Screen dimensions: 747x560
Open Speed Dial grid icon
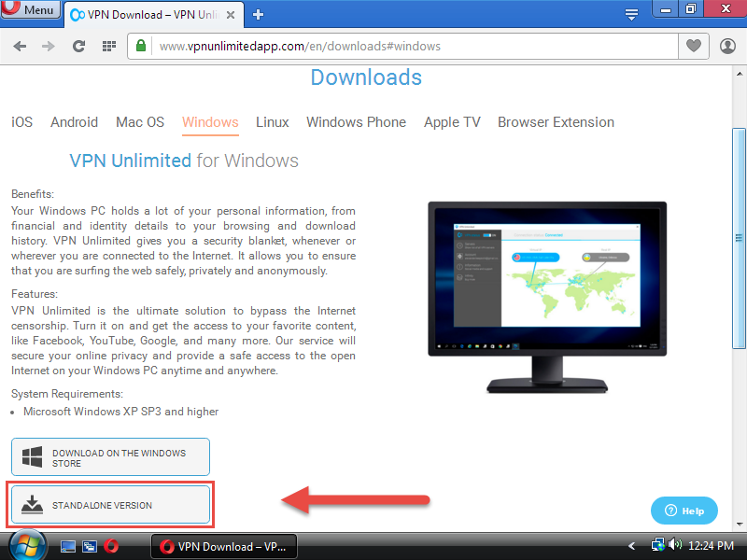(x=109, y=46)
